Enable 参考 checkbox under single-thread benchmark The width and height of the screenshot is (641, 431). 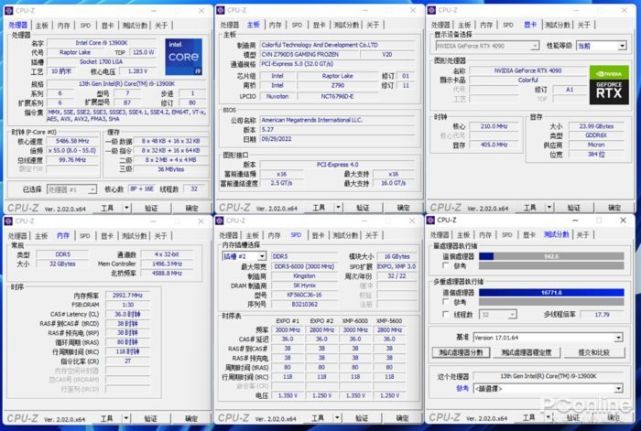446,266
